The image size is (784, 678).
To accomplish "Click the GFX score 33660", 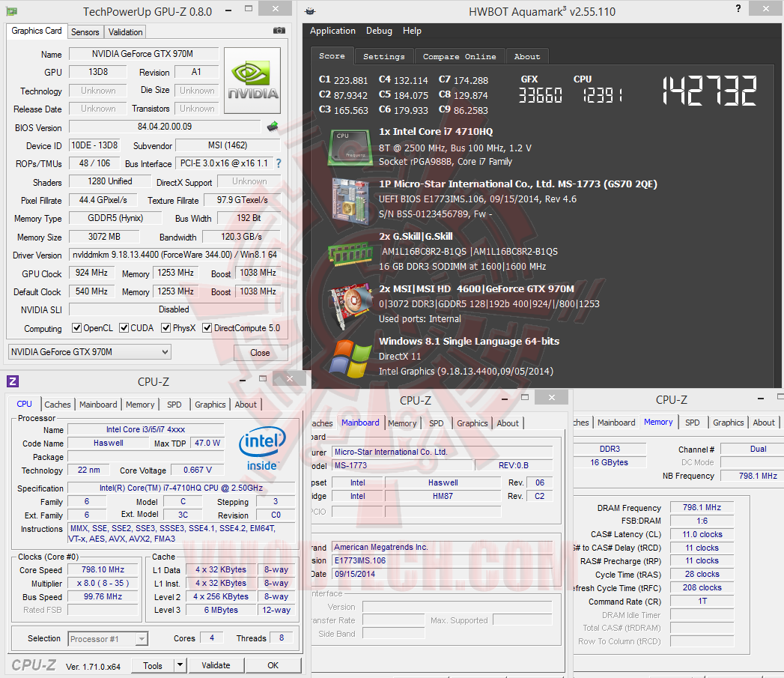I will coord(540,95).
